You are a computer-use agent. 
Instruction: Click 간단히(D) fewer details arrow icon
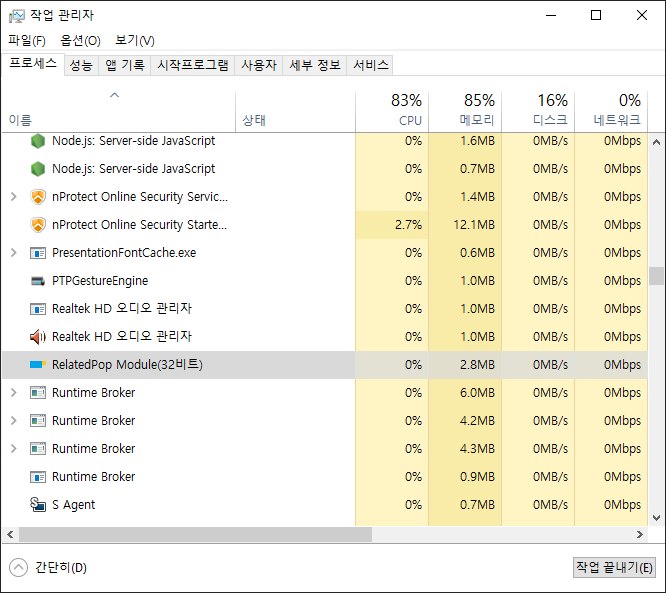coord(18,568)
